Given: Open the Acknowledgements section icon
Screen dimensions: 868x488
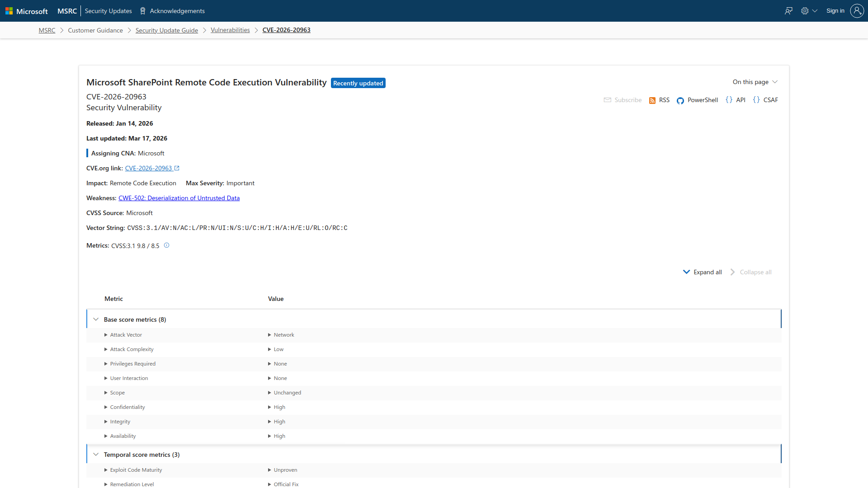Looking at the screenshot, I should [x=142, y=10].
